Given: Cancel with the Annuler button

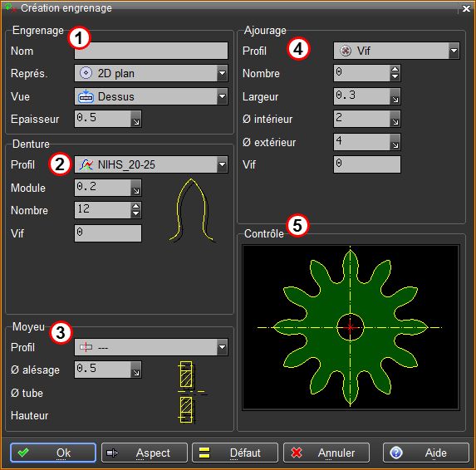Looking at the screenshot, I should (x=326, y=453).
